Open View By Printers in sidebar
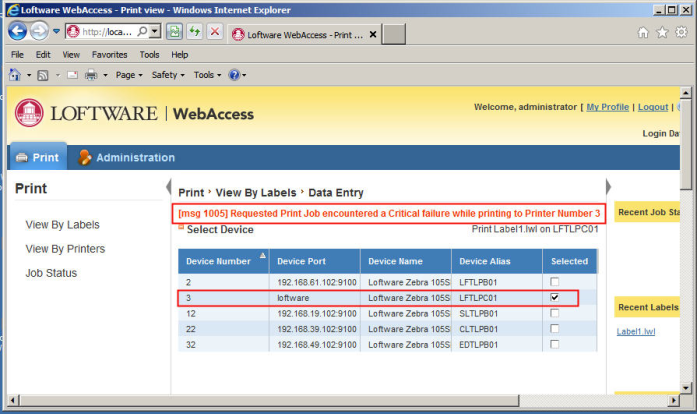Screen dimensions: 697x414 65,249
